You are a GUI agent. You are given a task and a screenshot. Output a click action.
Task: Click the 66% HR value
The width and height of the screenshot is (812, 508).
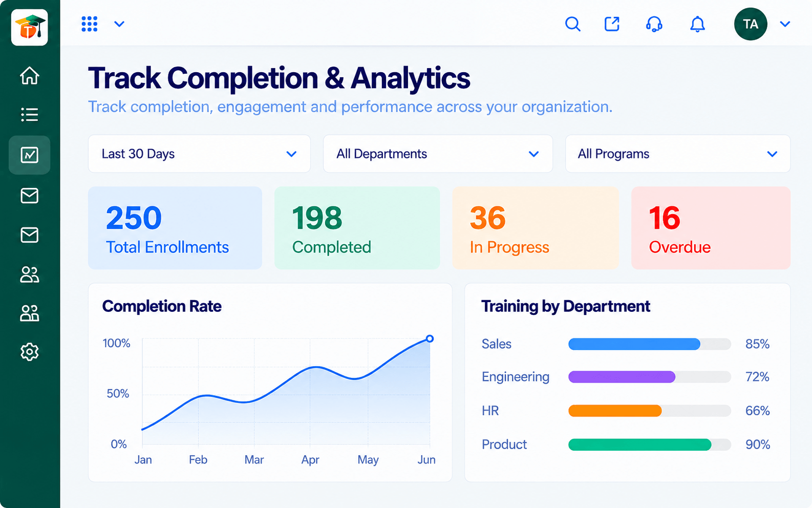tap(758, 411)
